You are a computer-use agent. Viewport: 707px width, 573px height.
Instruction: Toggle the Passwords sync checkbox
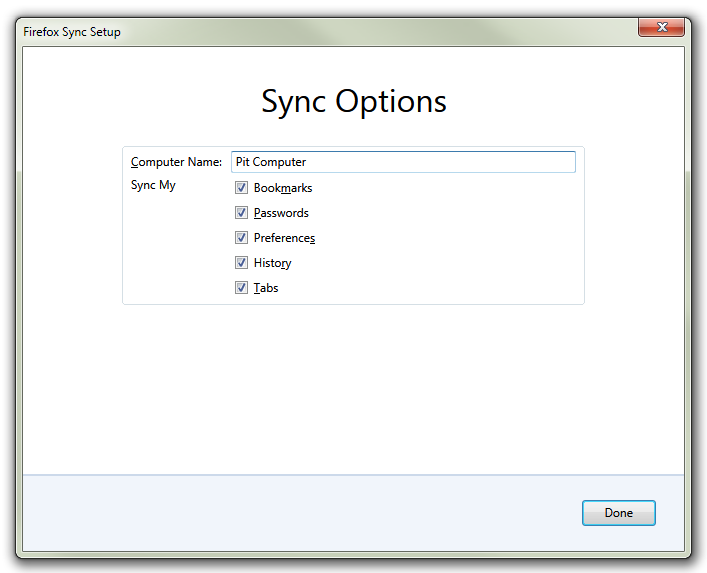[x=241, y=212]
